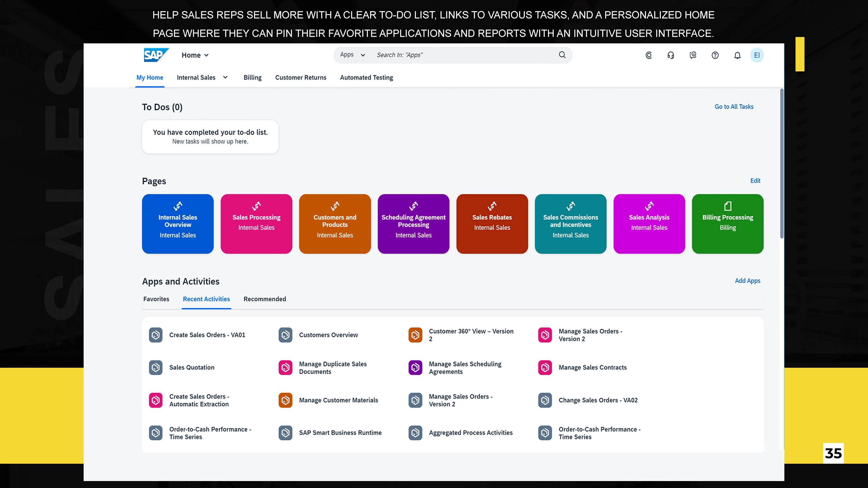This screenshot has height=488, width=868.
Task: Click in the Search In Apps field
Action: coord(461,55)
